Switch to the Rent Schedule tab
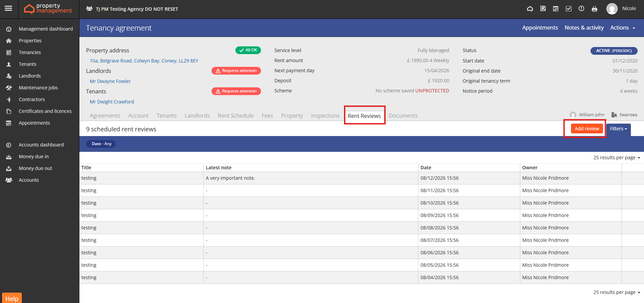The width and height of the screenshot is (644, 303). (x=235, y=116)
